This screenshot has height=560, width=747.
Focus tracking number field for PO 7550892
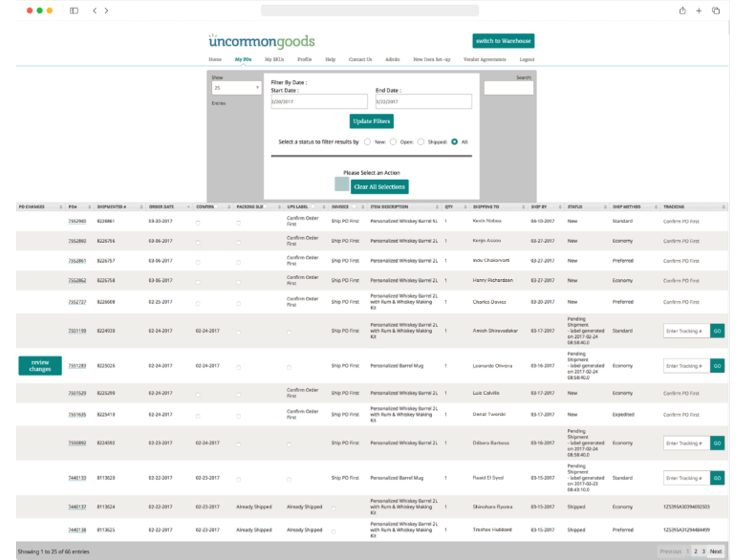click(687, 443)
